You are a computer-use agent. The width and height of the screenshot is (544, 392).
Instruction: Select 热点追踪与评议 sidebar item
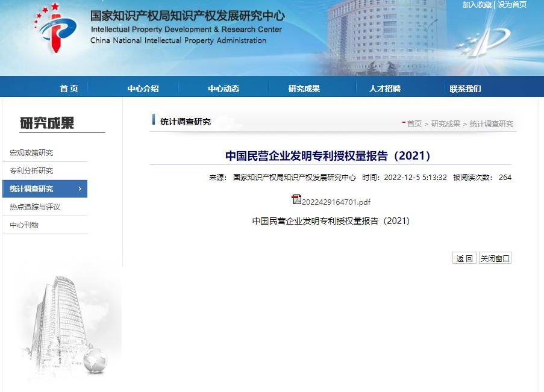coord(35,207)
